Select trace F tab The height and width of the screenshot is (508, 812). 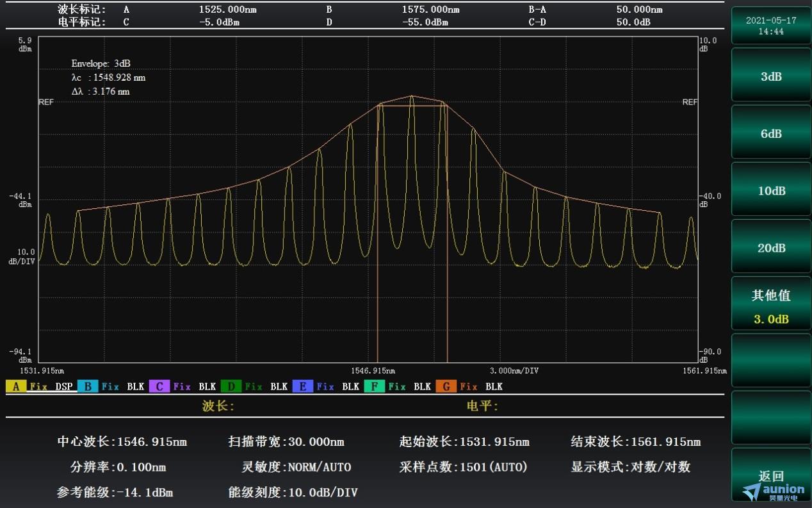coord(375,386)
